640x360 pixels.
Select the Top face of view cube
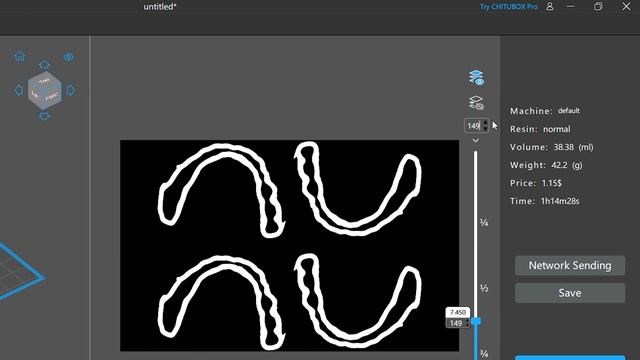(x=44, y=81)
